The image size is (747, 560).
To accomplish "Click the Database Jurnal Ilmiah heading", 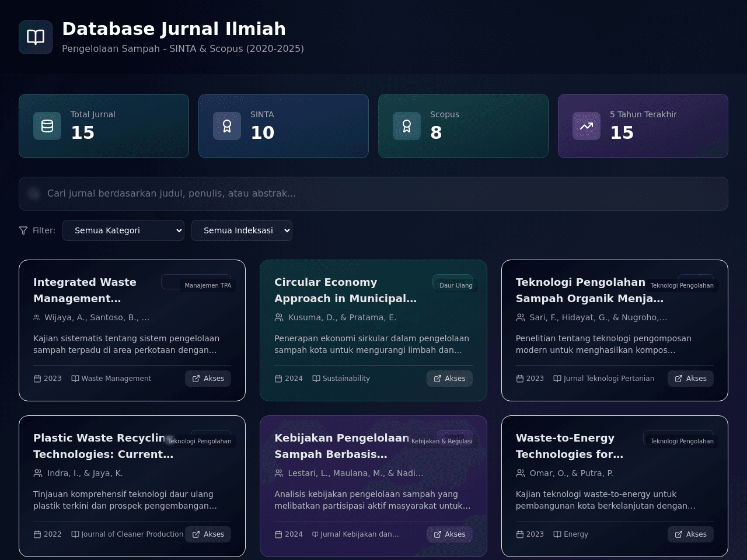I will (x=174, y=29).
